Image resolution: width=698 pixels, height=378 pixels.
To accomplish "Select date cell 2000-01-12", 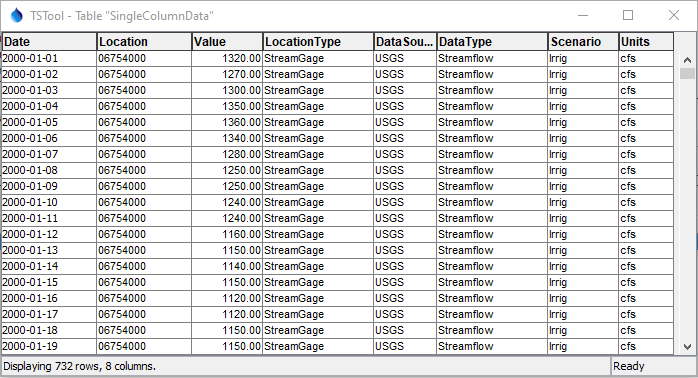I will coord(49,235).
